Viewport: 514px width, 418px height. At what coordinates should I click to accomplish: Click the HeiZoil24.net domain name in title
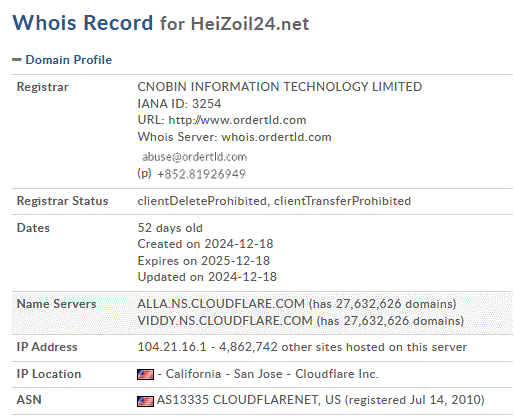250,24
